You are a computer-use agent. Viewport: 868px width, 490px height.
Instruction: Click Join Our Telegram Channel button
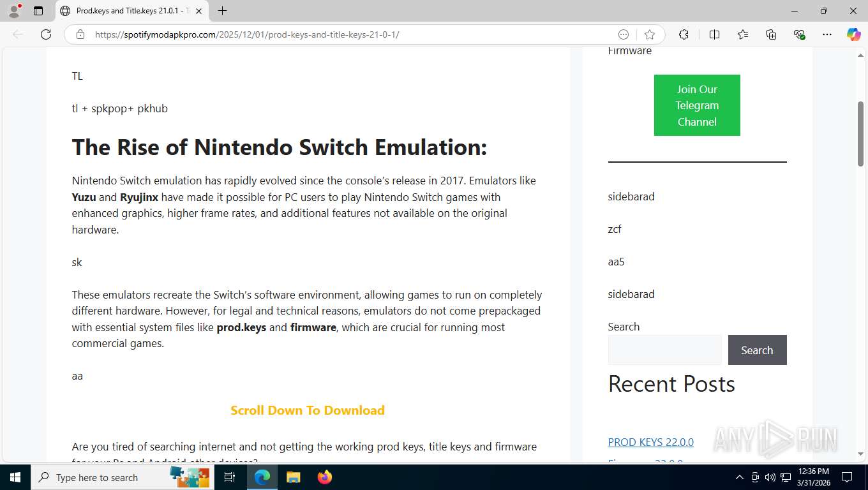697,105
